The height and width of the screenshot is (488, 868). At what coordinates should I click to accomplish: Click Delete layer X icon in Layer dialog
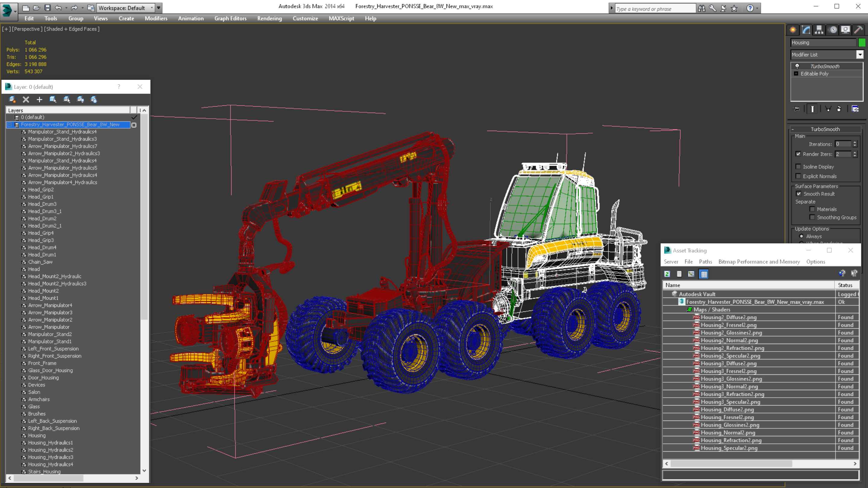click(26, 99)
